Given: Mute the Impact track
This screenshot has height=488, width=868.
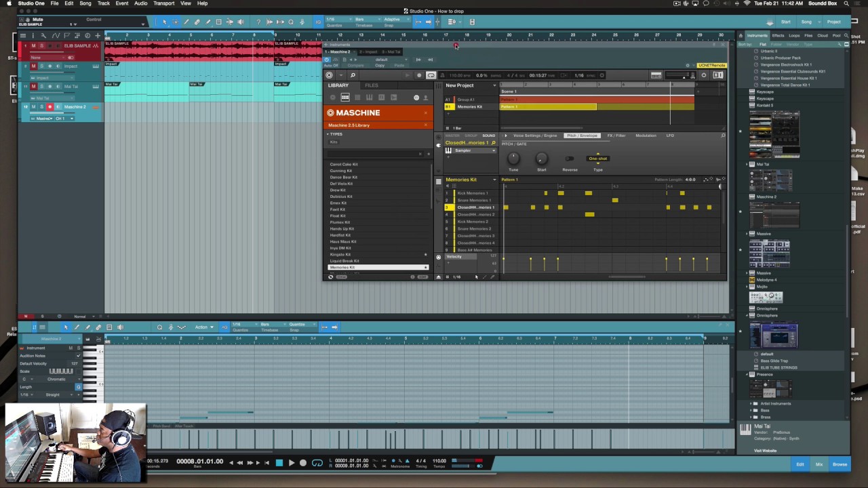Looking at the screenshot, I should (x=34, y=66).
